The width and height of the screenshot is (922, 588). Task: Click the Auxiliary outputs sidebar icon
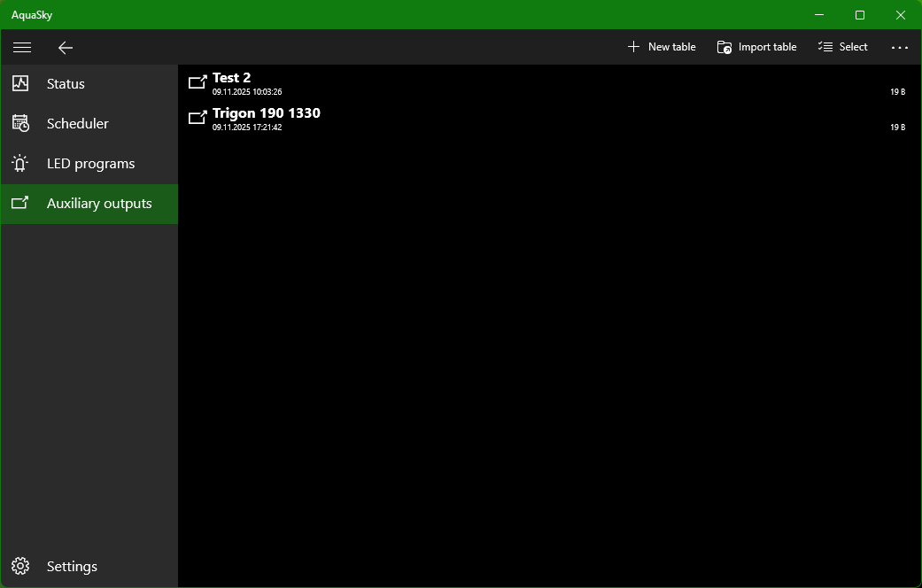click(20, 203)
